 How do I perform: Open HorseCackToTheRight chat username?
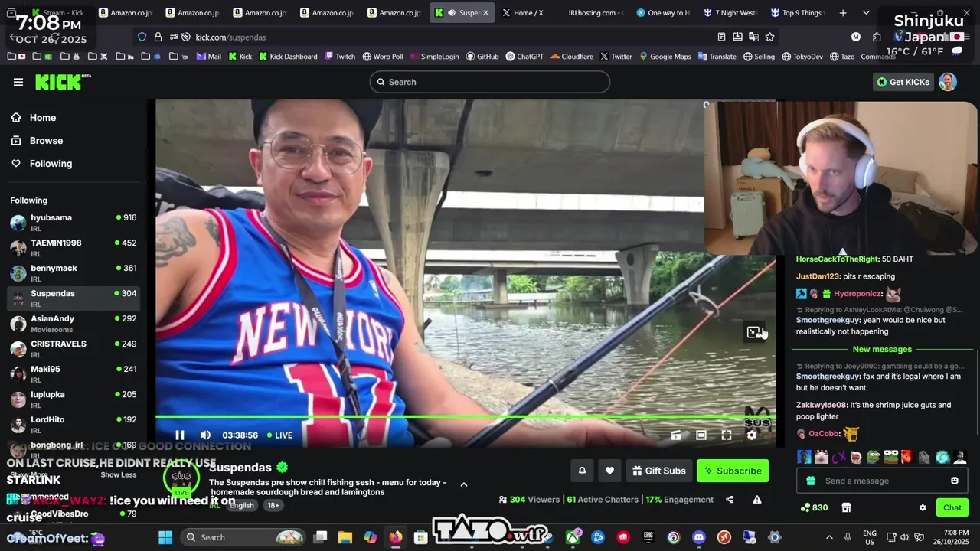837,259
